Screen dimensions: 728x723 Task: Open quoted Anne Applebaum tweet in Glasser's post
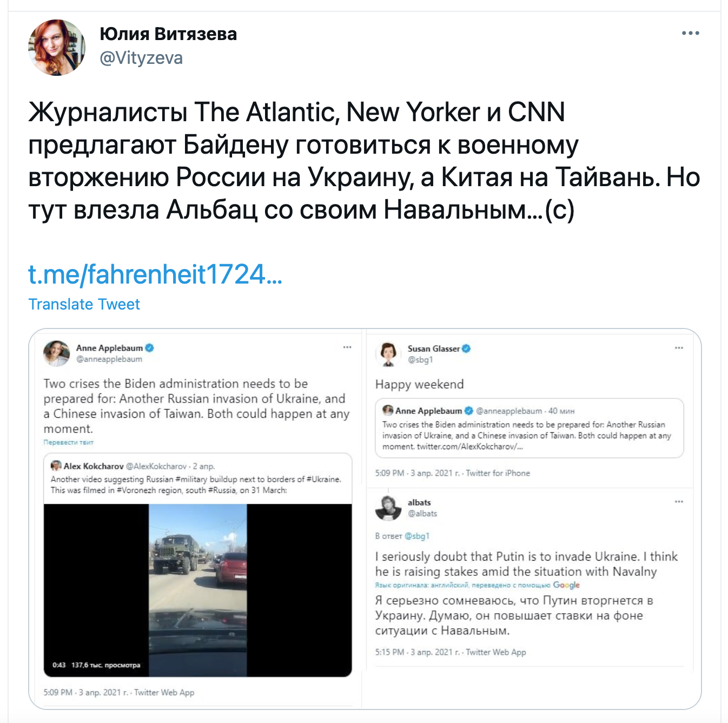click(530, 428)
